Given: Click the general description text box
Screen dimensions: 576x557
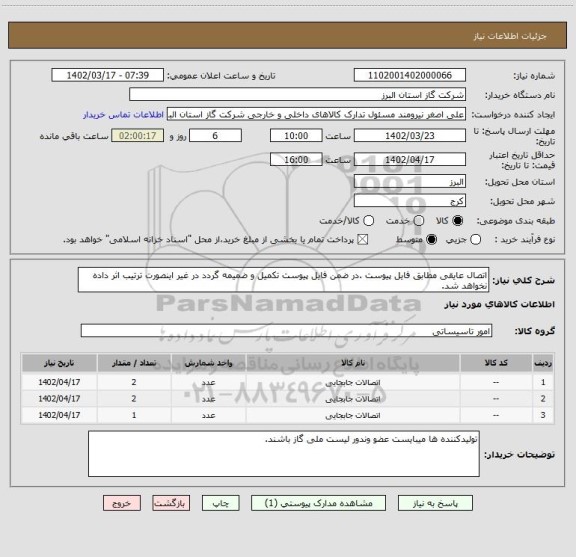Looking at the screenshot, I should click(284, 280).
